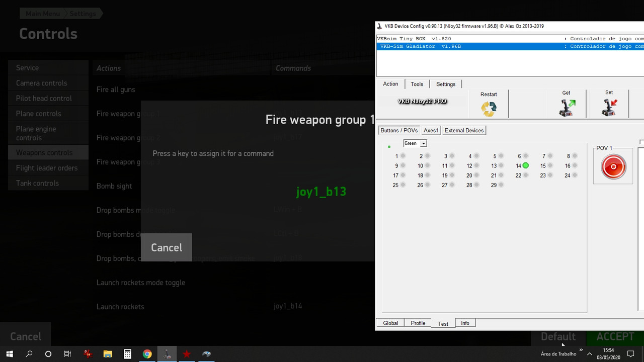Select VKBsim Tiny BOX device row
Image resolution: width=644 pixels, height=362 pixels.
point(510,39)
